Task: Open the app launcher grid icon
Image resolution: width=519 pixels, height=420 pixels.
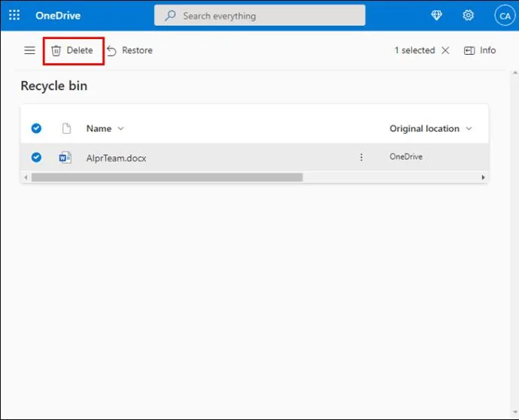Action: (x=14, y=15)
